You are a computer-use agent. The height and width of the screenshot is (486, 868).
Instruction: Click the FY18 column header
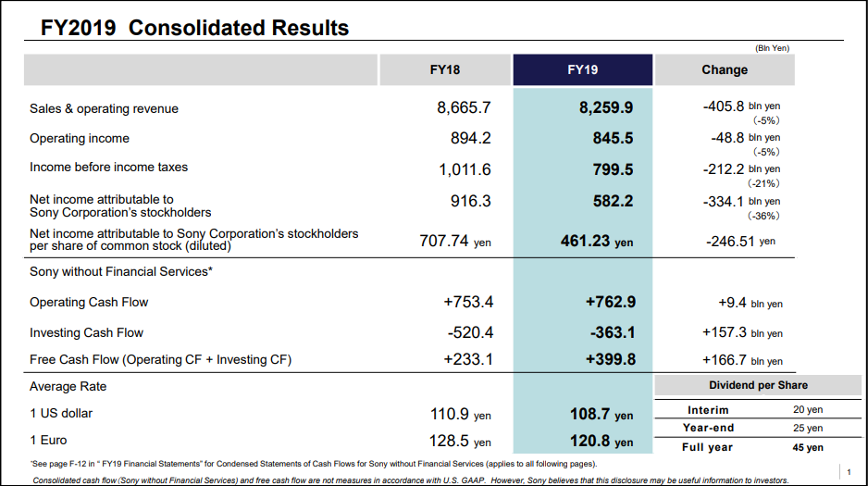(444, 69)
